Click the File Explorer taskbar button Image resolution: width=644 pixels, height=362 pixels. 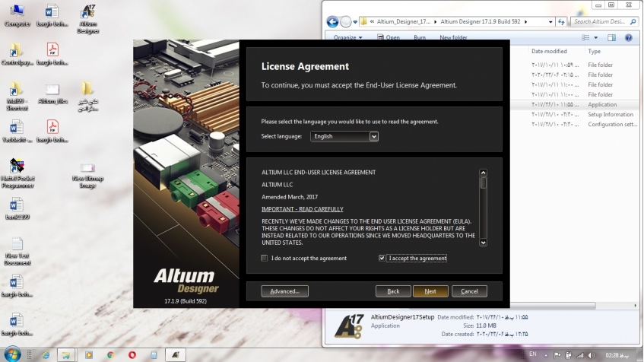click(x=66, y=354)
